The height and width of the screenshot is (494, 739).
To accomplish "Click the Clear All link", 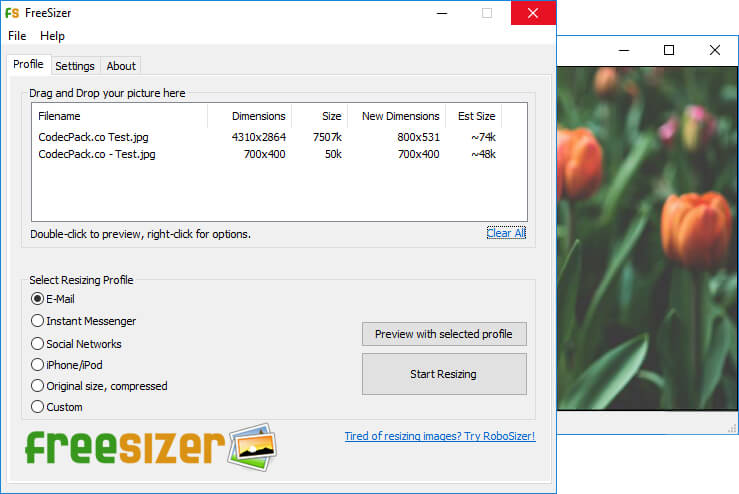I will (505, 233).
